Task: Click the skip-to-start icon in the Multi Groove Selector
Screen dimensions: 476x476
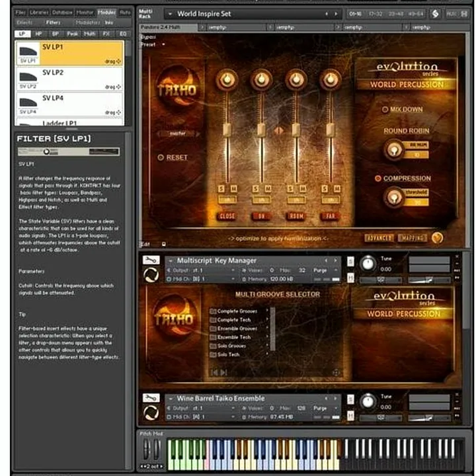Action: 214,372
